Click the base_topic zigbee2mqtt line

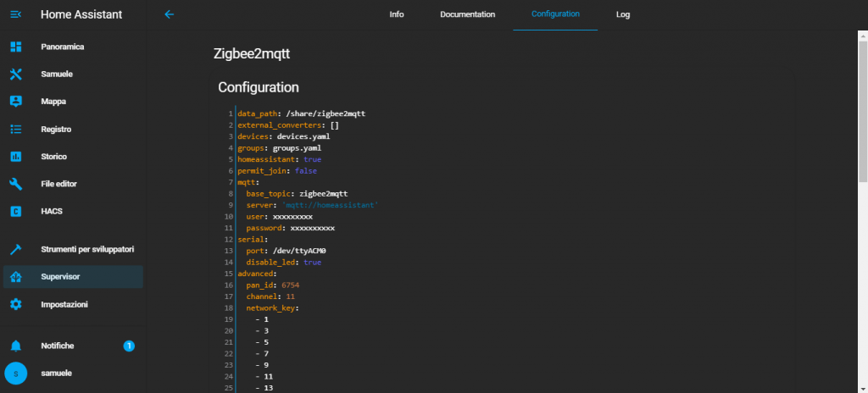pos(297,194)
